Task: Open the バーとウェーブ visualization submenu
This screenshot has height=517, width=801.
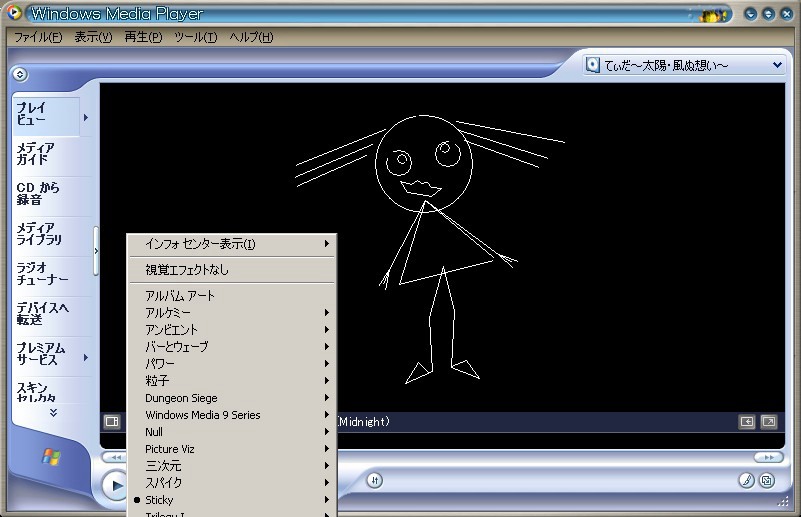Action: pos(232,346)
